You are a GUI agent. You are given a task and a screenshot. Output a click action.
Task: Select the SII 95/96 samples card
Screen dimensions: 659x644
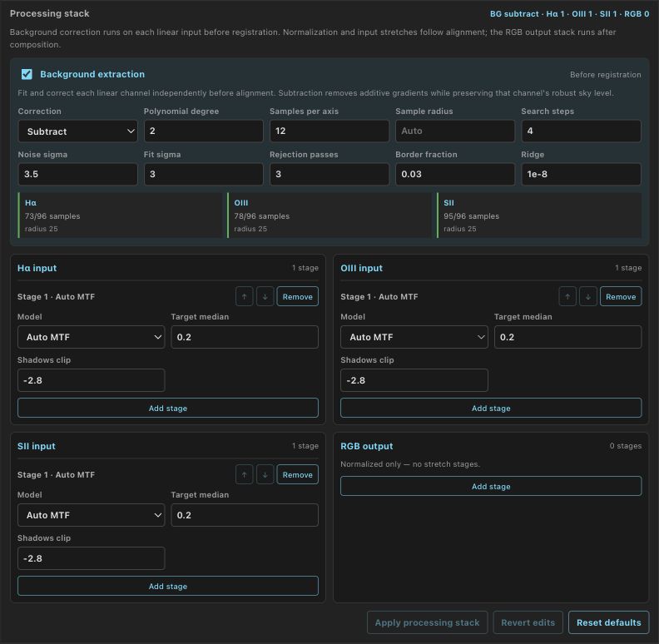pos(539,215)
